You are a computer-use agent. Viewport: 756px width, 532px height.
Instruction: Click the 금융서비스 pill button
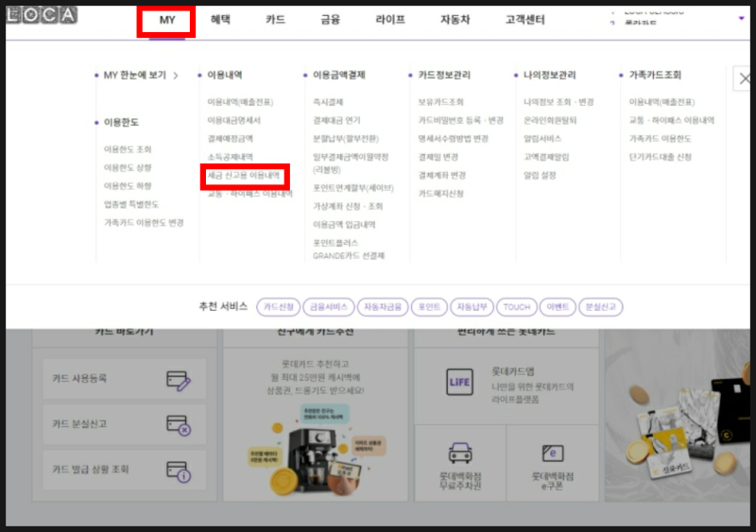(x=328, y=307)
